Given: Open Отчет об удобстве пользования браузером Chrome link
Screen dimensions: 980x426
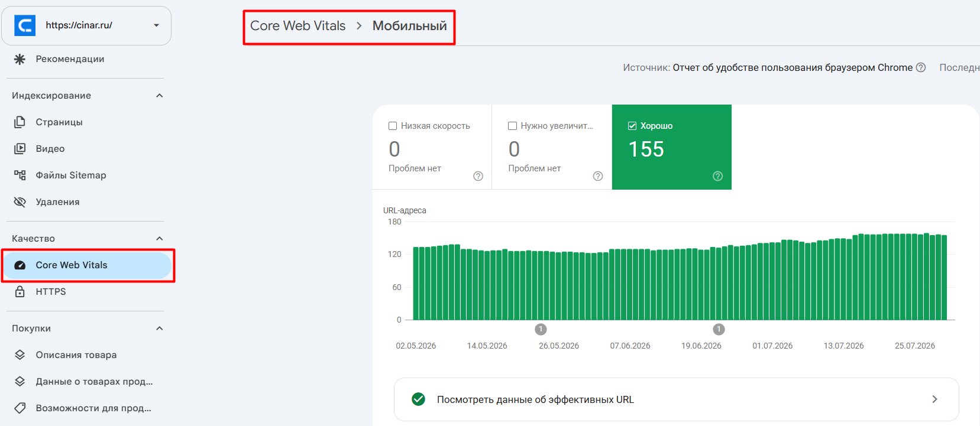Looking at the screenshot, I should point(793,67).
